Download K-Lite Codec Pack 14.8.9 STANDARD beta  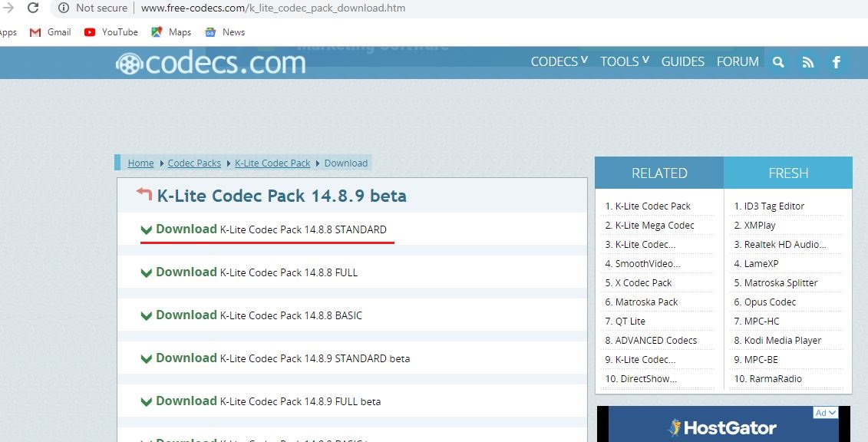[283, 358]
